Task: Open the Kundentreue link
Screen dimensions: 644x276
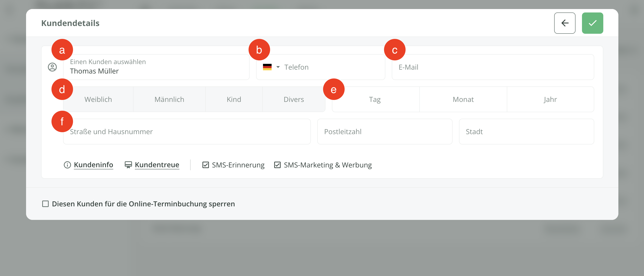Action: tap(157, 165)
